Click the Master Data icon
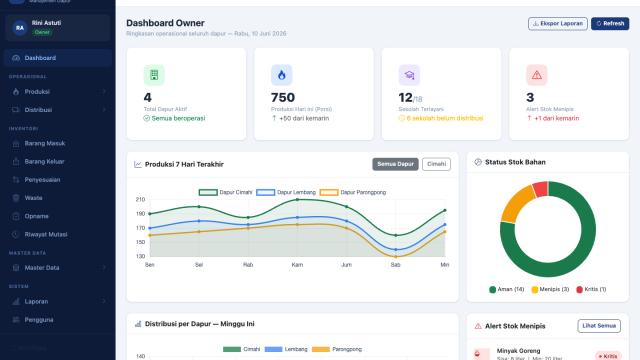Screen dimensions: 640x360 click(16, 268)
